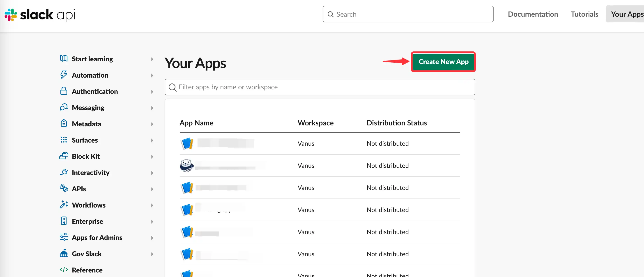
Task: Expand the Interactivity section arrow
Action: 152,173
